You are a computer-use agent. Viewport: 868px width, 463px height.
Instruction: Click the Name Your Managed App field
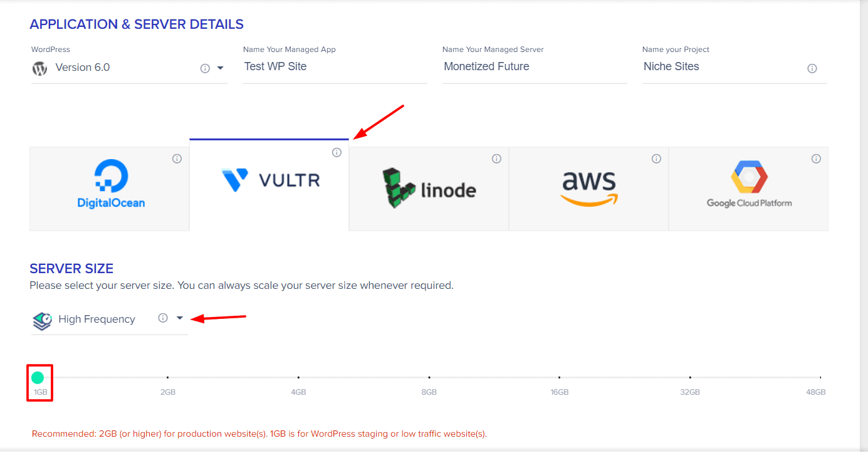(x=335, y=66)
